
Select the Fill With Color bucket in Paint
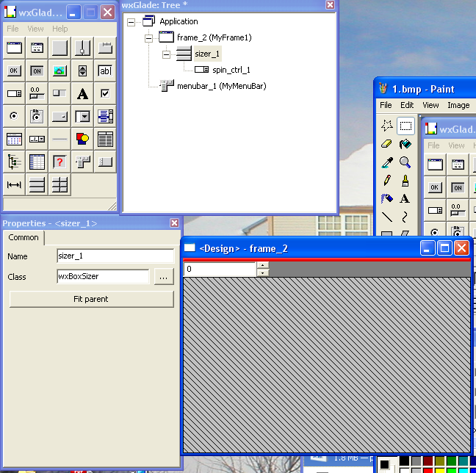click(405, 145)
